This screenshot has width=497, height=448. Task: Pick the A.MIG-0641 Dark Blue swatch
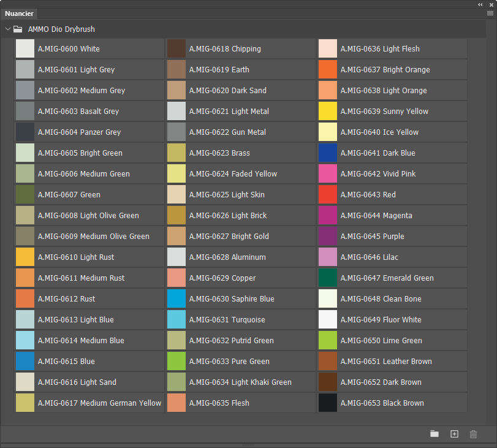click(x=328, y=153)
